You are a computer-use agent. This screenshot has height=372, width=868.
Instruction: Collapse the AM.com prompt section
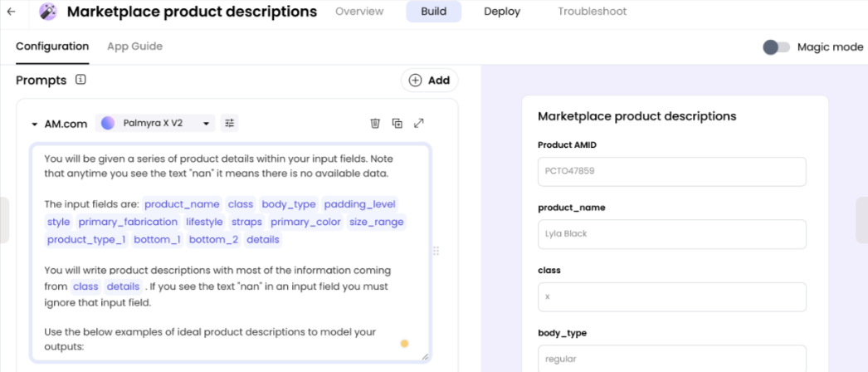[35, 124]
